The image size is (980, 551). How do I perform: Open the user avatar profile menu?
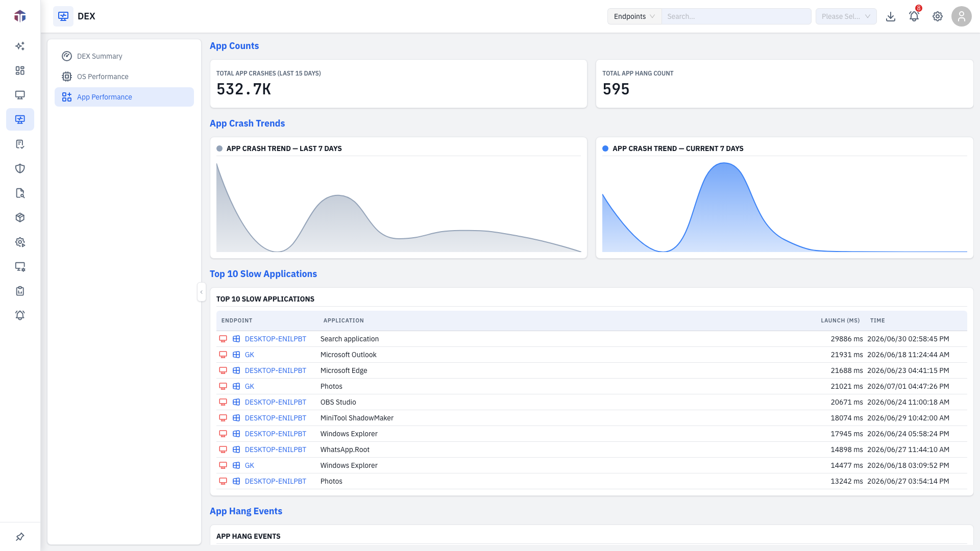click(962, 16)
